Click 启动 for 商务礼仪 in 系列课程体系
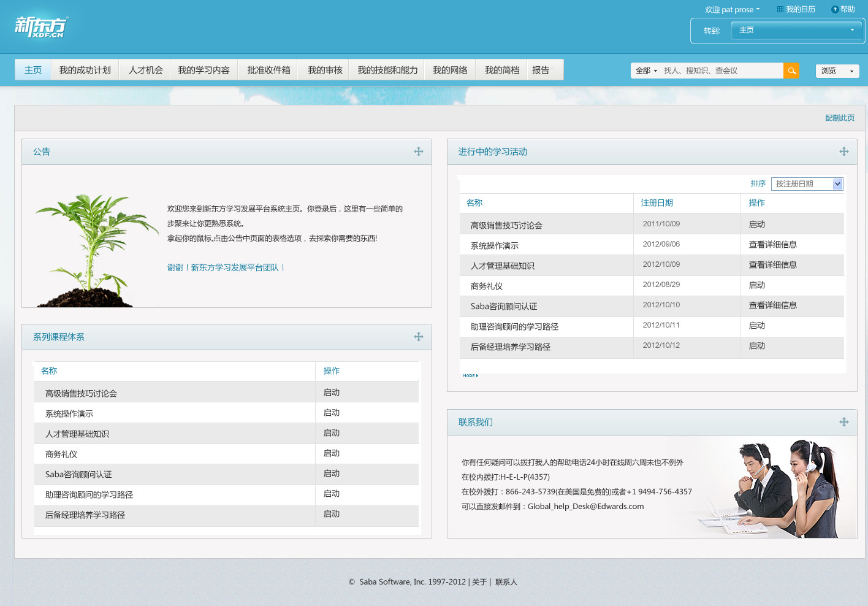Viewport: 868px width, 606px height. point(332,453)
